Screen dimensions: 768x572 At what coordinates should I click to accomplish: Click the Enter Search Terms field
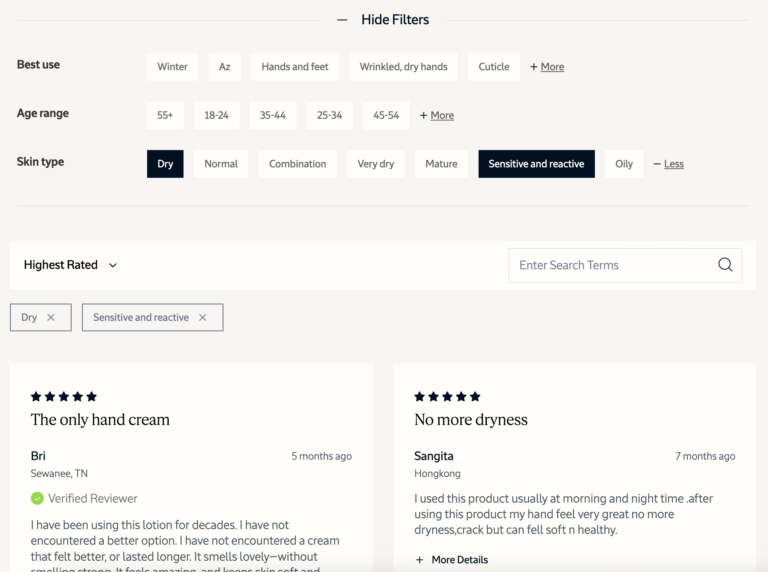610,265
